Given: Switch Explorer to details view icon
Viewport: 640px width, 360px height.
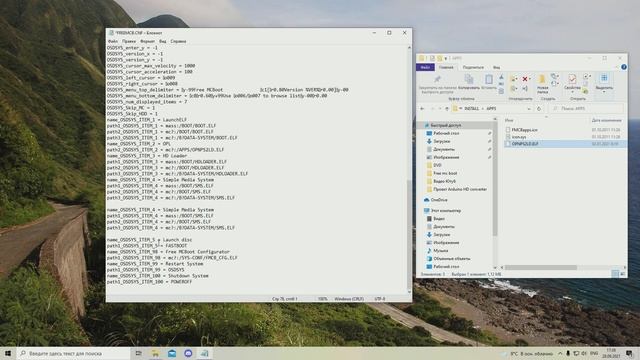Looking at the screenshot, I should [x=615, y=274].
